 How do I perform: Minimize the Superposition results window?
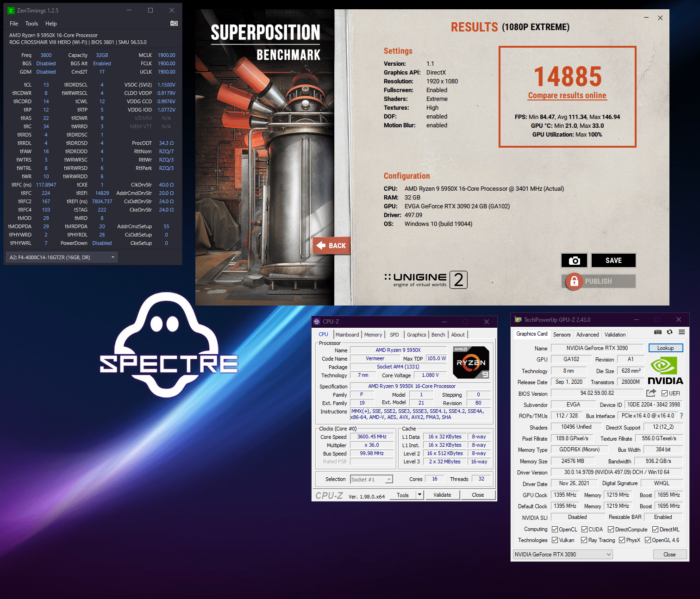click(646, 18)
